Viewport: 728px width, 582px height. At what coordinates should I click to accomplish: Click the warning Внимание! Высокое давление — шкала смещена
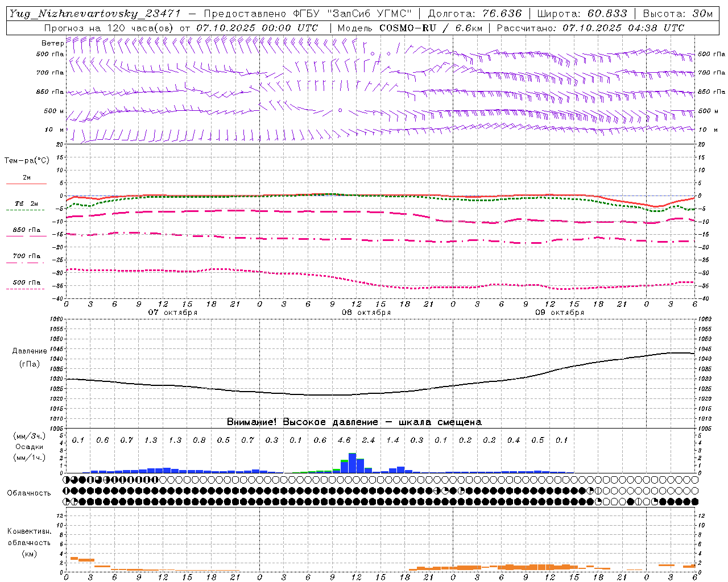click(354, 422)
